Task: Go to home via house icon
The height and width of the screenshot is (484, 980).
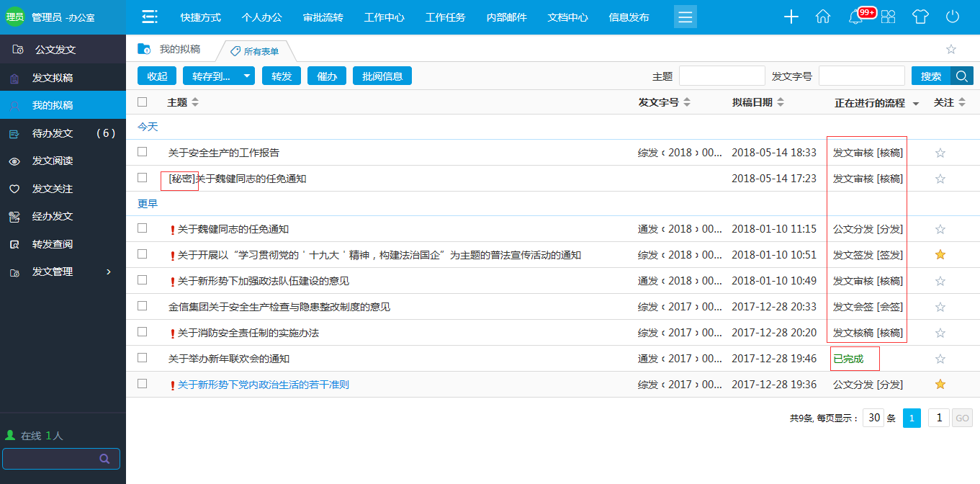Action: coord(823,17)
